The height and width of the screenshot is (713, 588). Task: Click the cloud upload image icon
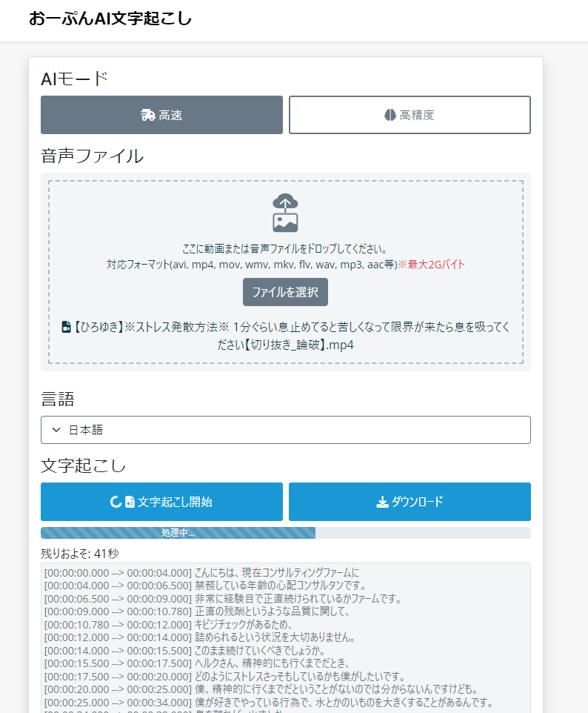click(285, 213)
